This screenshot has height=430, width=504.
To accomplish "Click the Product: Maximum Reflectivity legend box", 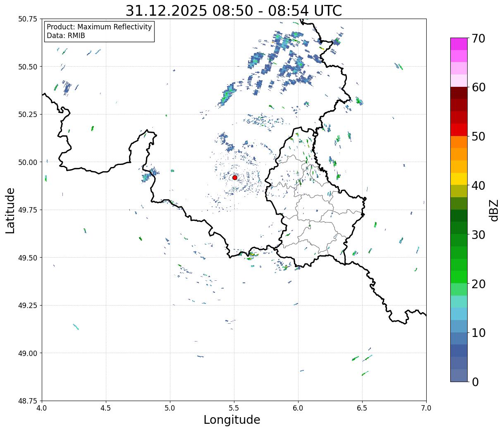I will (x=99, y=31).
